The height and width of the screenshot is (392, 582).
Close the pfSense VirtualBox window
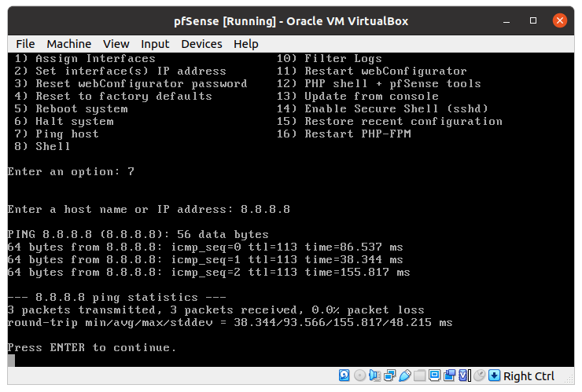pyautogui.click(x=560, y=20)
